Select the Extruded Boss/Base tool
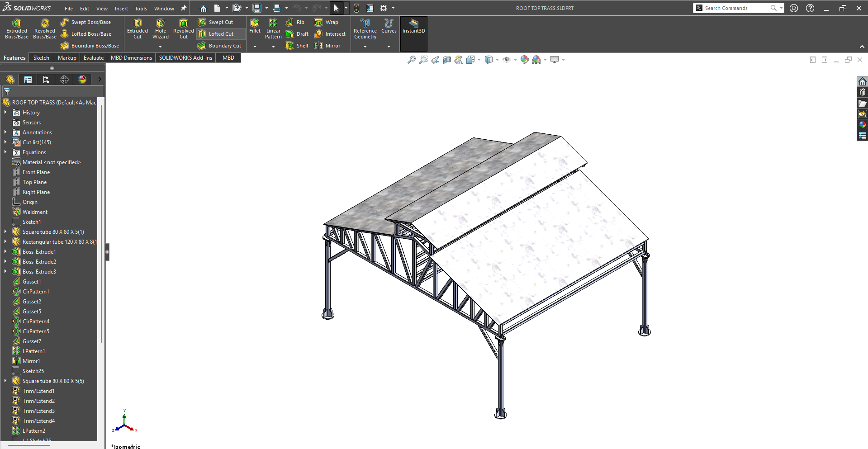This screenshot has width=868, height=449. pyautogui.click(x=17, y=29)
